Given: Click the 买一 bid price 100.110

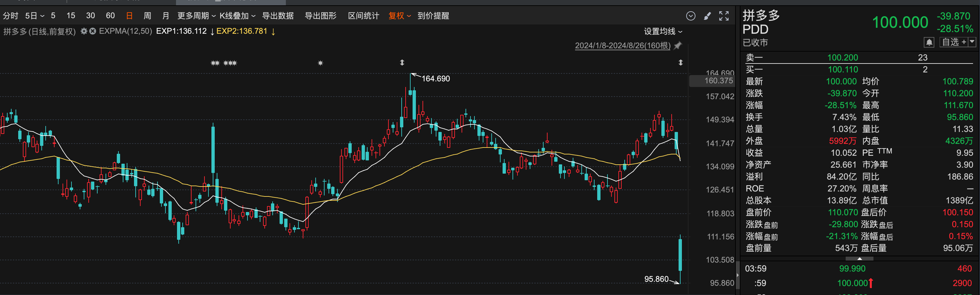Looking at the screenshot, I should pos(843,69).
